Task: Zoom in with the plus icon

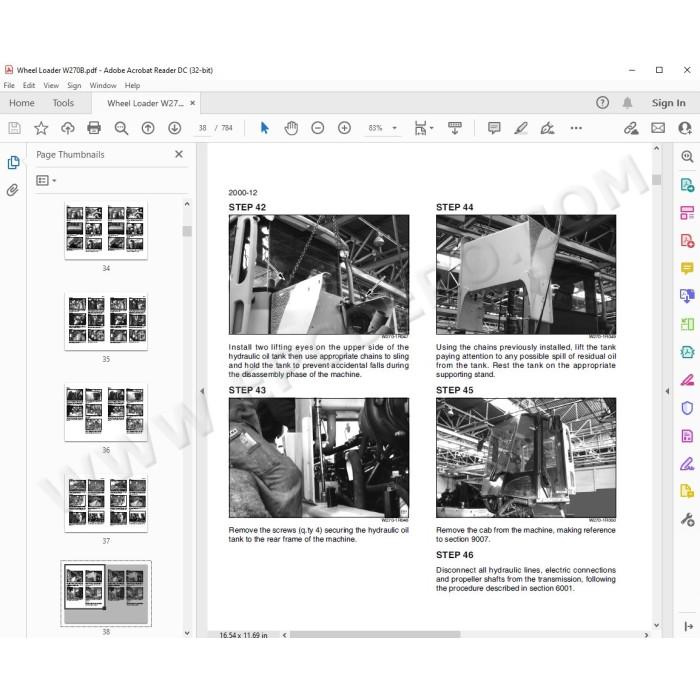Action: click(344, 128)
